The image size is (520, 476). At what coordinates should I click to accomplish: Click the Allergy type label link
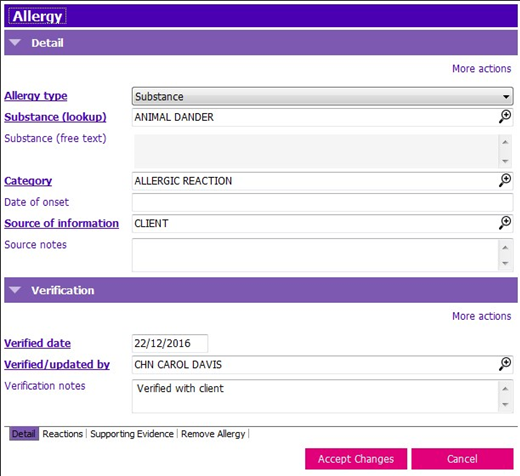(36, 96)
